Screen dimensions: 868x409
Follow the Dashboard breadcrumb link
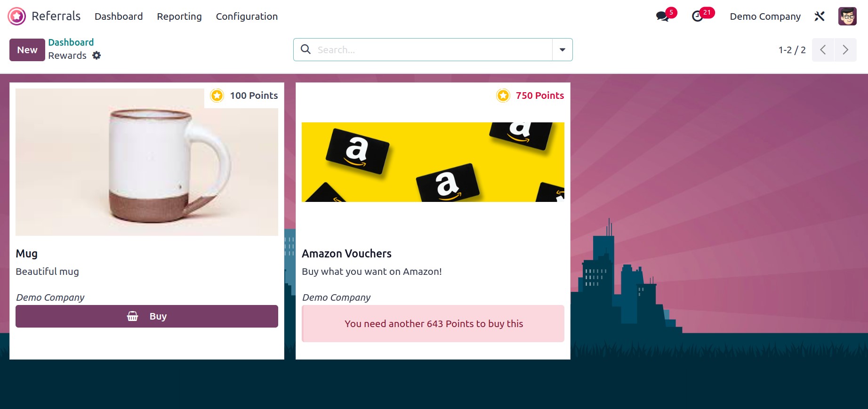pyautogui.click(x=71, y=42)
